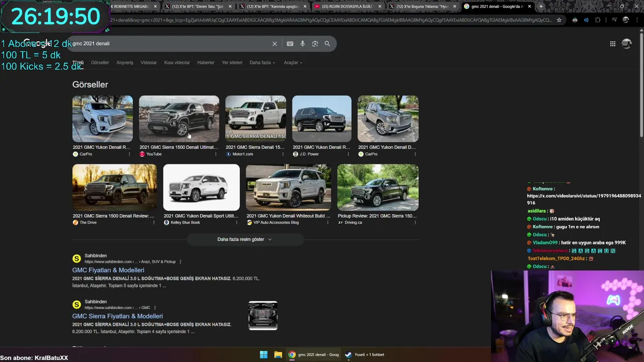This screenshot has width=644, height=362.
Task: Close the gmc 2021 denali browser tab
Action: coord(529,7)
